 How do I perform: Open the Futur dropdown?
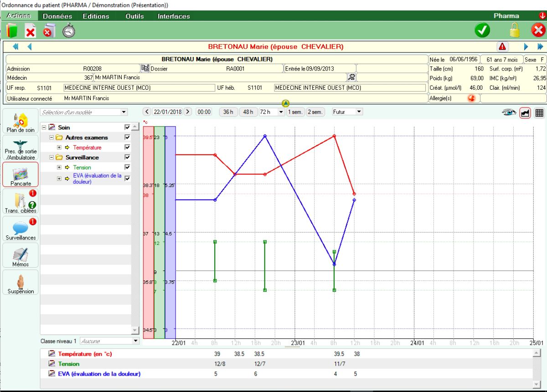coord(347,112)
